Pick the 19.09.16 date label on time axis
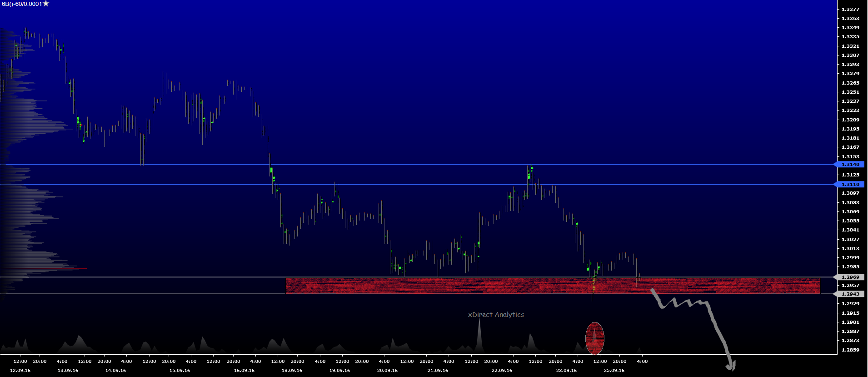 coord(339,370)
